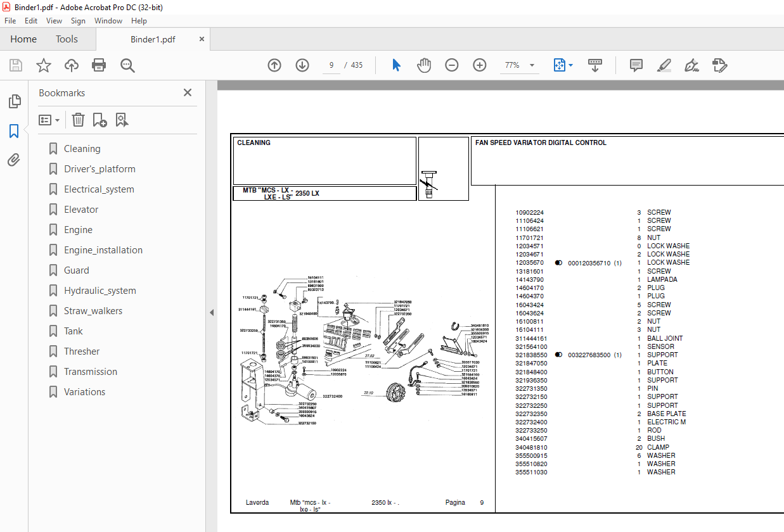Select the Binder1.pdf document tab
Image resolution: width=784 pixels, height=532 pixels.
coord(153,39)
